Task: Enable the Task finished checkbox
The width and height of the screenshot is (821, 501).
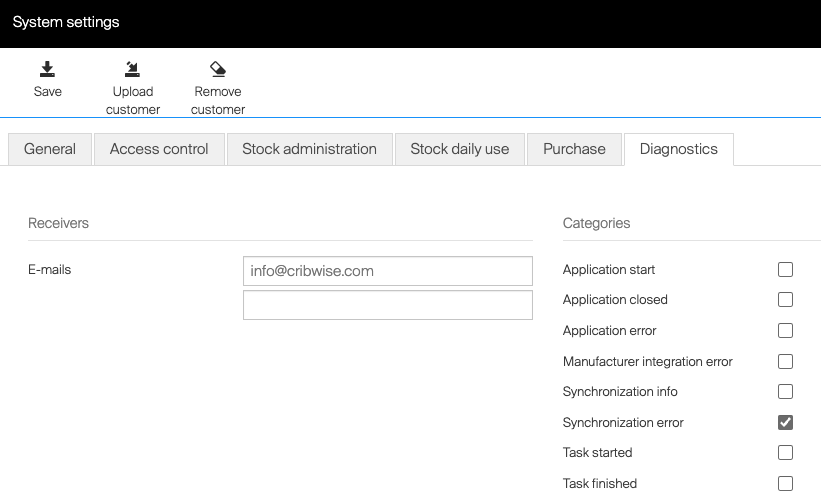Action: 785,483
